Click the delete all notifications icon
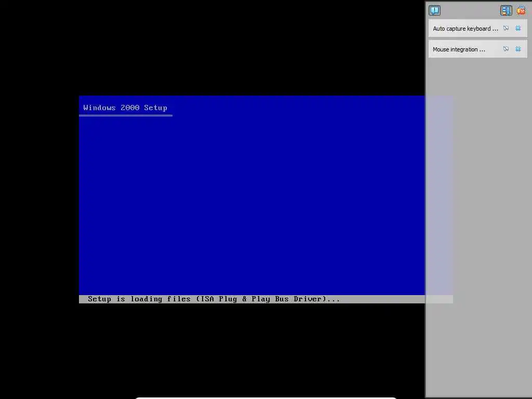532x399 pixels. click(521, 10)
